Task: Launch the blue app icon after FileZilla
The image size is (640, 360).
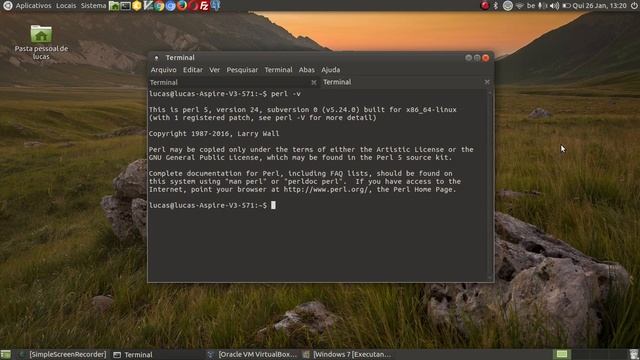Action: point(216,6)
